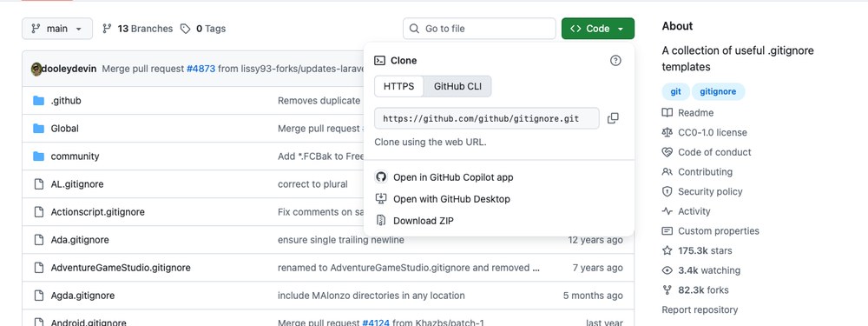Click dooleydevin's avatar image
The height and width of the screenshot is (326, 868).
[x=36, y=70]
